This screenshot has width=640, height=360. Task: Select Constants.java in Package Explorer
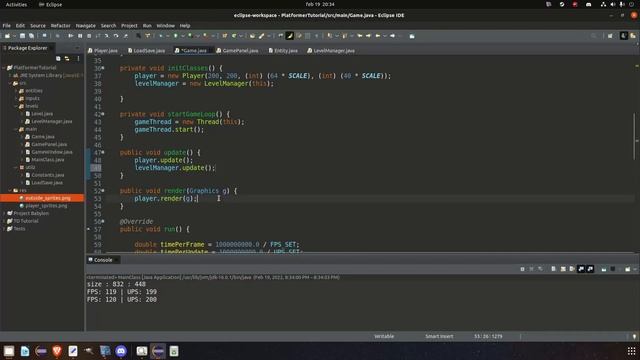pos(48,175)
